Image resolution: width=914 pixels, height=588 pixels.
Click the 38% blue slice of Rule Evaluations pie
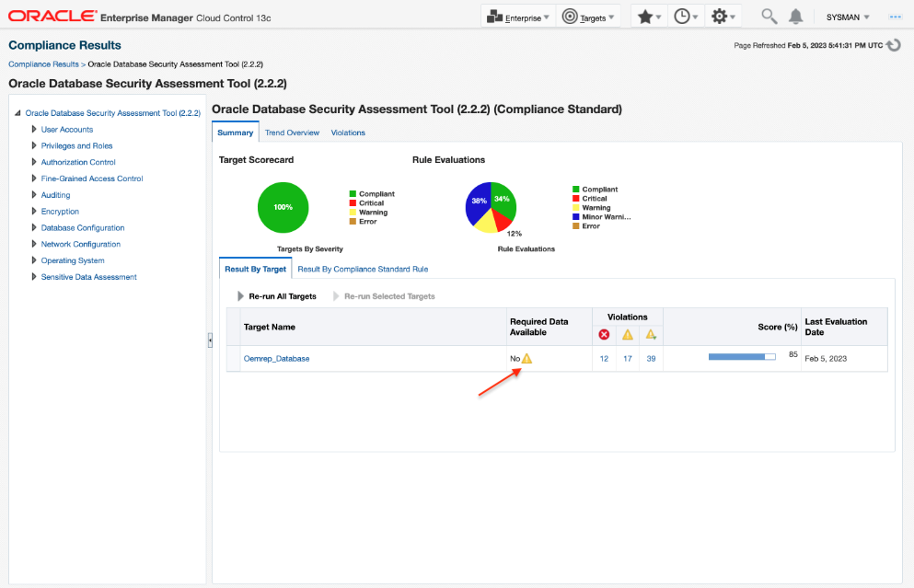478,202
